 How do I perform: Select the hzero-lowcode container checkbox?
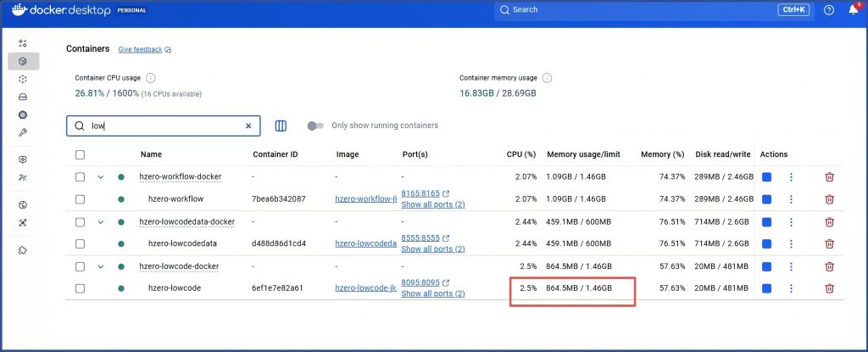coord(81,288)
